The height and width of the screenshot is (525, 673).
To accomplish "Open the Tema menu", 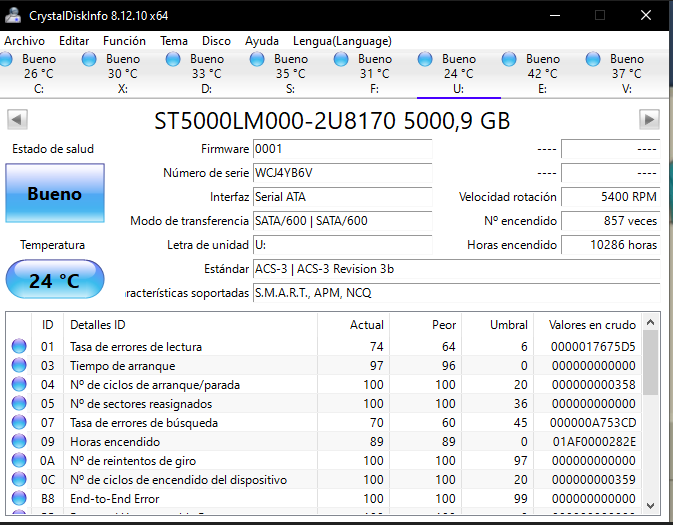I will tap(174, 41).
